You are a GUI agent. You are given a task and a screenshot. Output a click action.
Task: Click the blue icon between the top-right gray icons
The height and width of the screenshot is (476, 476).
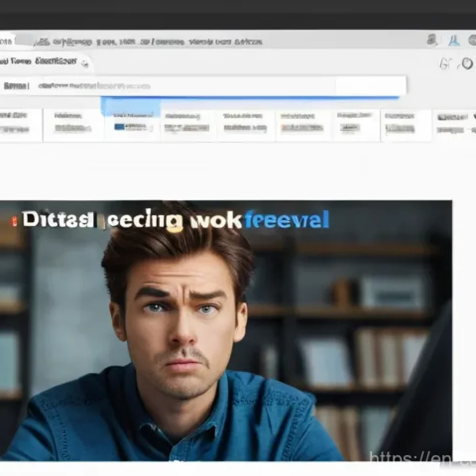(x=454, y=40)
